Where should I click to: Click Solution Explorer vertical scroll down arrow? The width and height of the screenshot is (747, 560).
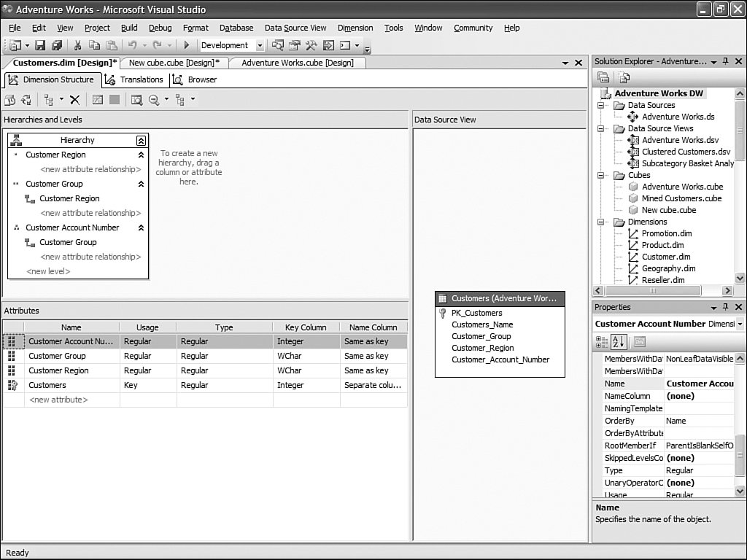[740, 278]
